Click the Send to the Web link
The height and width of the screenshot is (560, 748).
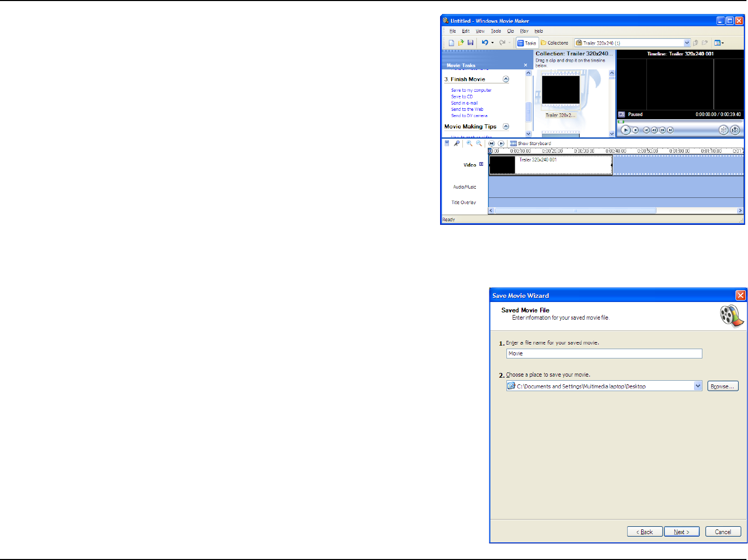point(467,109)
